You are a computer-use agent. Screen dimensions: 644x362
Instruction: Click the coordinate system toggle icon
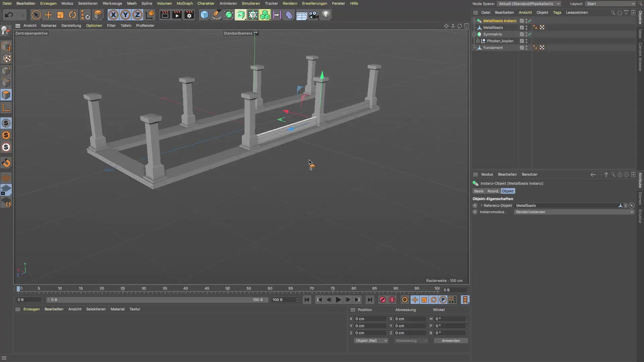tap(150, 15)
